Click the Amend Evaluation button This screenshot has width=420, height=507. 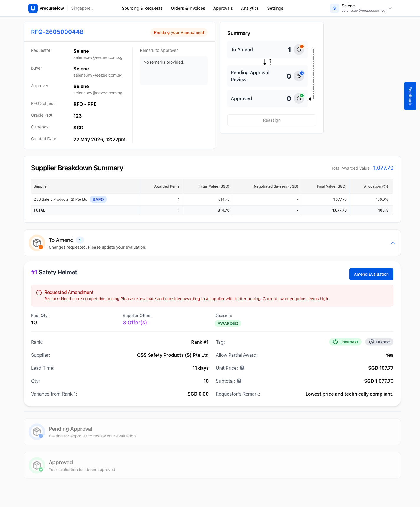tap(371, 274)
